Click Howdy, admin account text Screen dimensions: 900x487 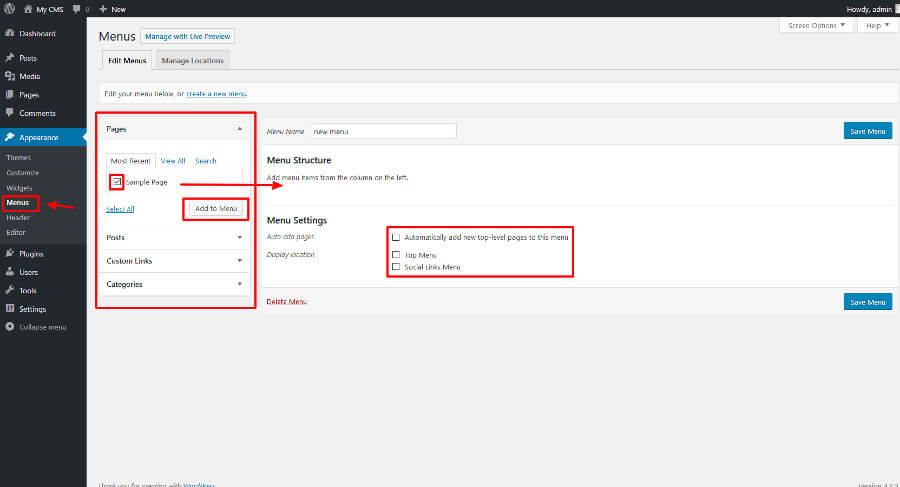tap(869, 9)
